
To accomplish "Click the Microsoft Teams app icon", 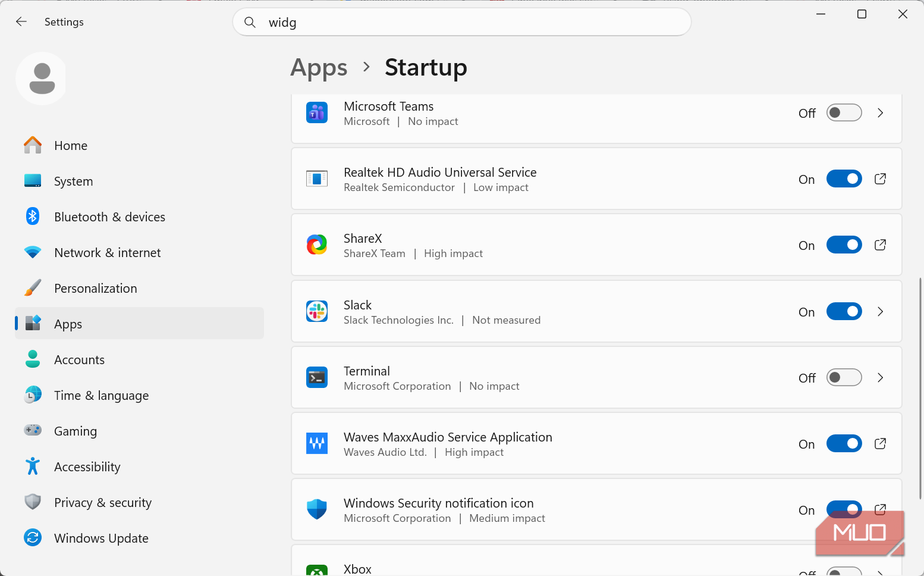I will coord(317,112).
